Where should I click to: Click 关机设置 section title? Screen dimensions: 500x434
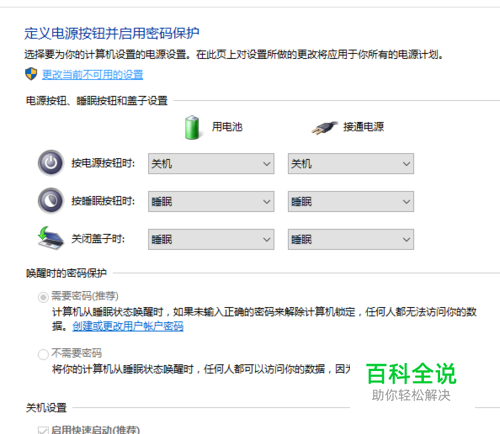coord(46,407)
